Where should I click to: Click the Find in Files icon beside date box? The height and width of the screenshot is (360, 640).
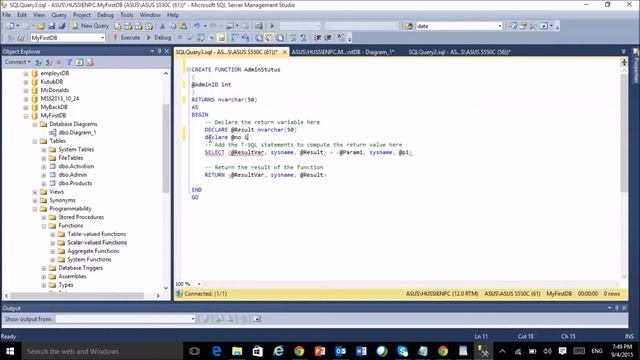click(409, 26)
